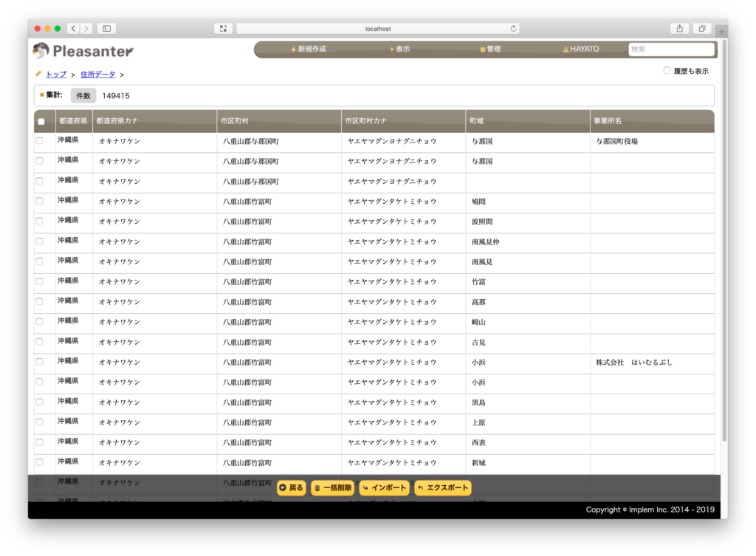756x556 pixels.
Task: Check the row with 黒島
Action: pos(40,402)
